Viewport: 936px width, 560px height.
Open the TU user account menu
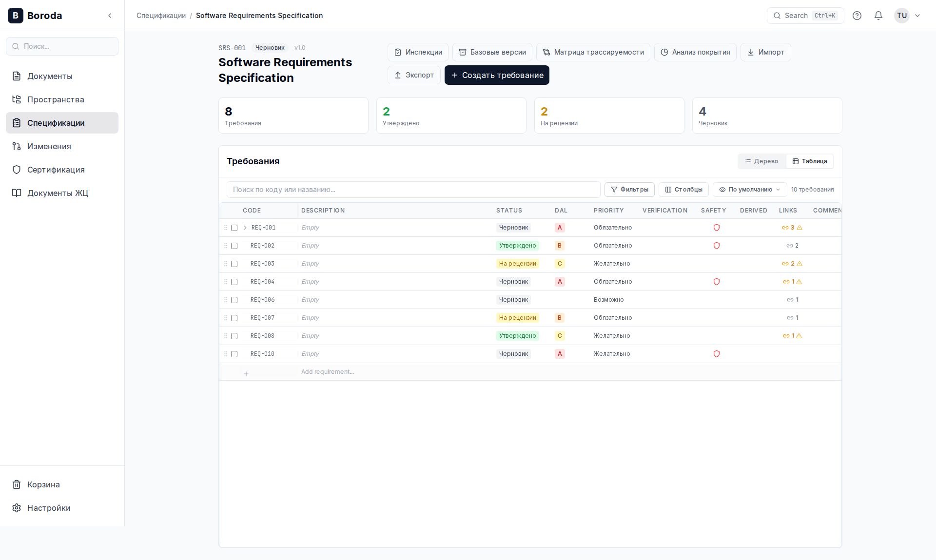pos(907,16)
